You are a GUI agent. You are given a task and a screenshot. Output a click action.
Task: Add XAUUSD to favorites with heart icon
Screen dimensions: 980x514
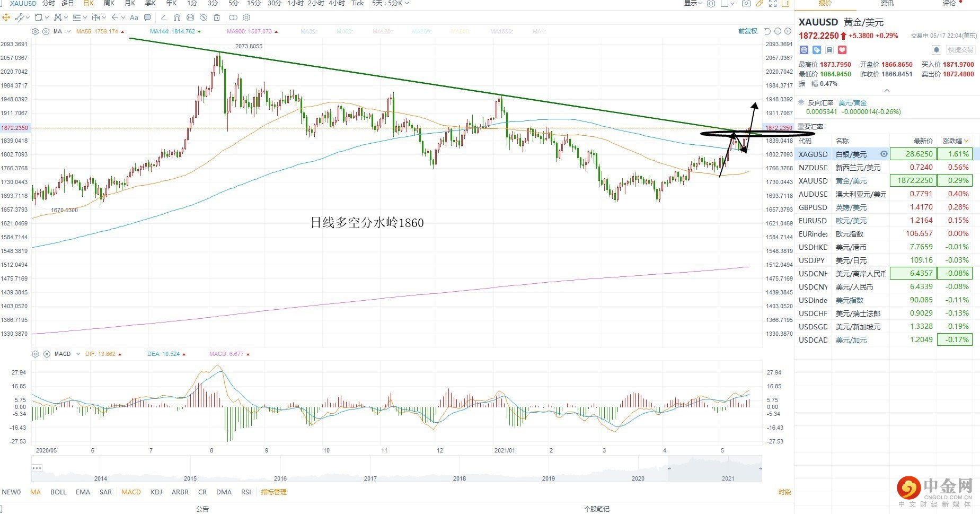click(842, 50)
